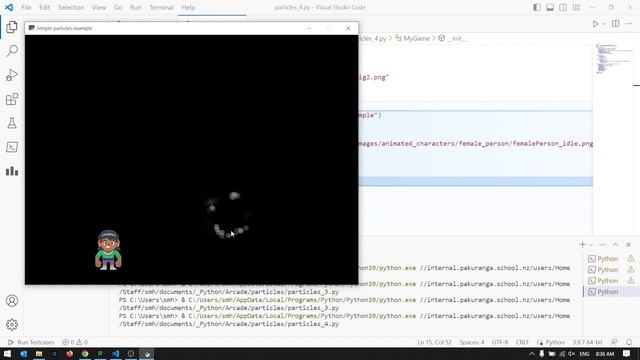The height and width of the screenshot is (360, 640).
Task: Click the Ln 15, Col 52 indicator
Action: point(434,342)
